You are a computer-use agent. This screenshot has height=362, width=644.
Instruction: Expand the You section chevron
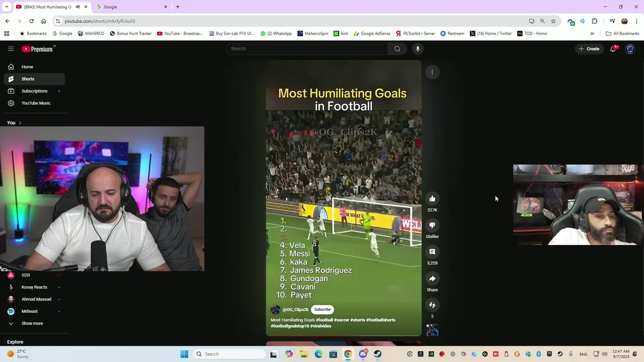click(x=20, y=123)
